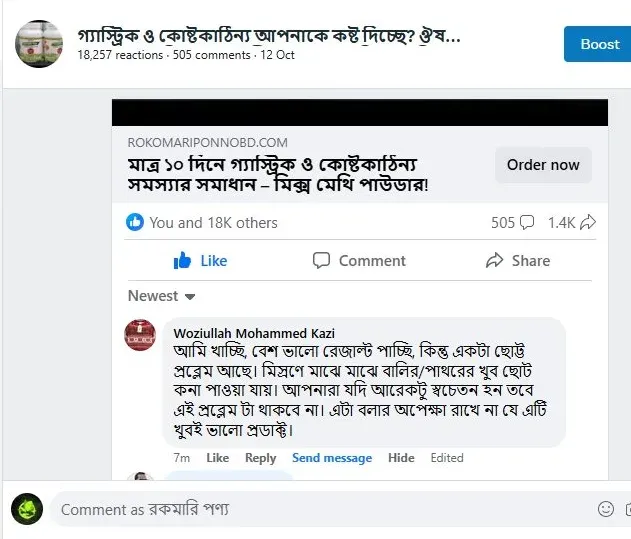Click the blue thumbs-up reaction icon
The width and height of the screenshot is (631, 539).
click(x=135, y=222)
